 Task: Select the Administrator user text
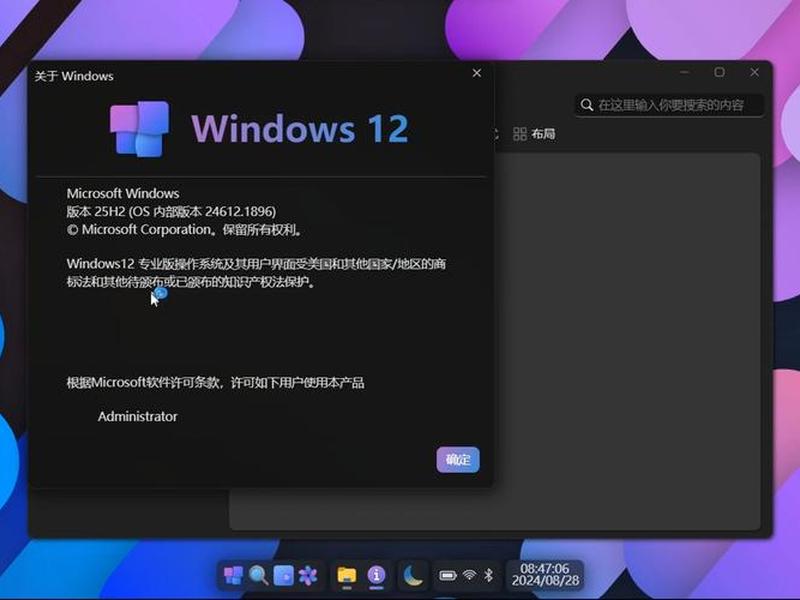138,416
